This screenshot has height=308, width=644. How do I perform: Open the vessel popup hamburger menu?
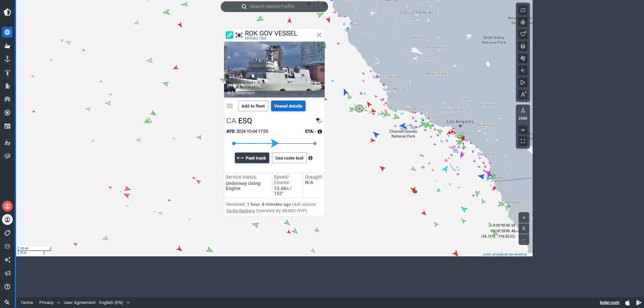point(230,106)
